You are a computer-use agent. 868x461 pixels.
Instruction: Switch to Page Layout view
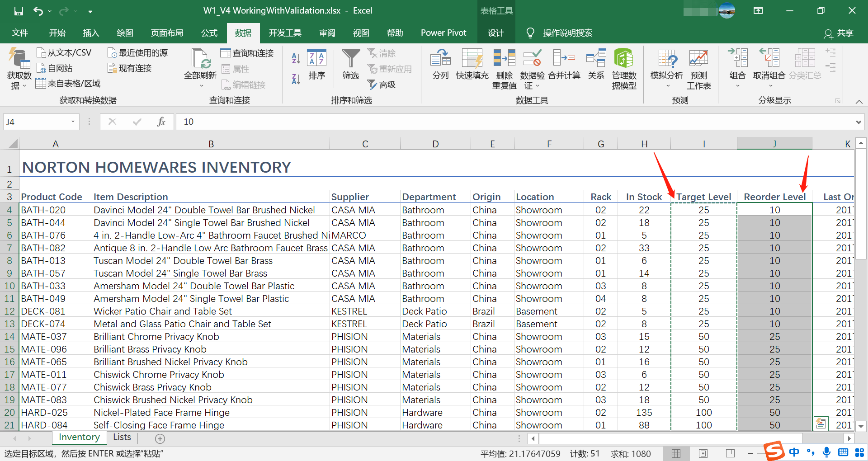tap(703, 453)
